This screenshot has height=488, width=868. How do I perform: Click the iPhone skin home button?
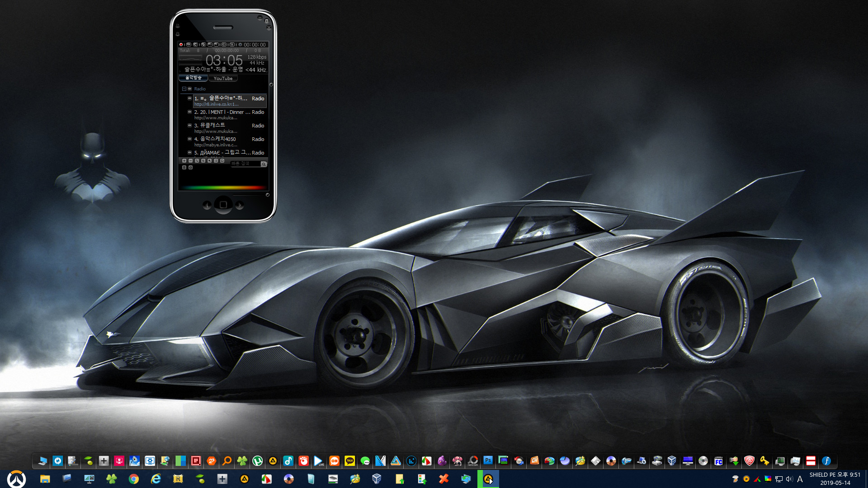click(x=223, y=205)
